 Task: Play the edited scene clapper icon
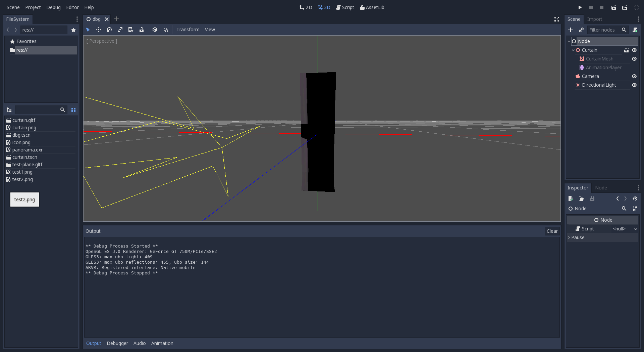pos(613,7)
